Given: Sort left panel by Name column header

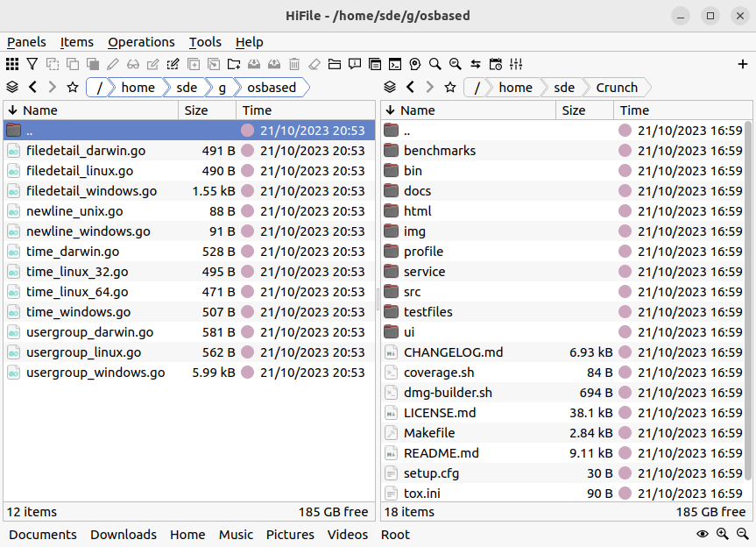Looking at the screenshot, I should tap(90, 110).
